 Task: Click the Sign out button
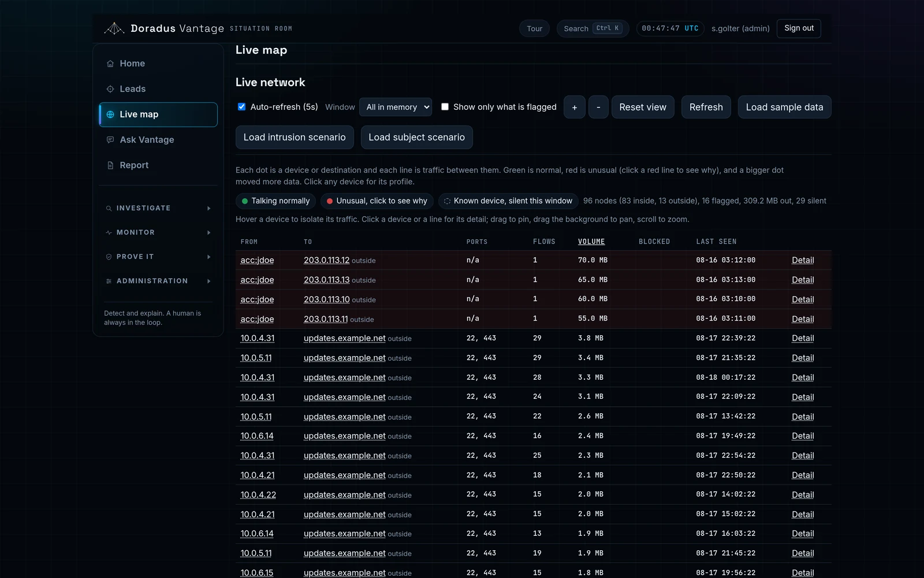pos(799,28)
